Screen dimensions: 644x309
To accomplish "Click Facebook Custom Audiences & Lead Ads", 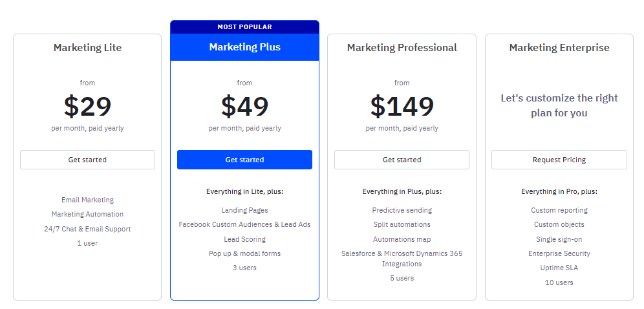I will pyautogui.click(x=245, y=224).
